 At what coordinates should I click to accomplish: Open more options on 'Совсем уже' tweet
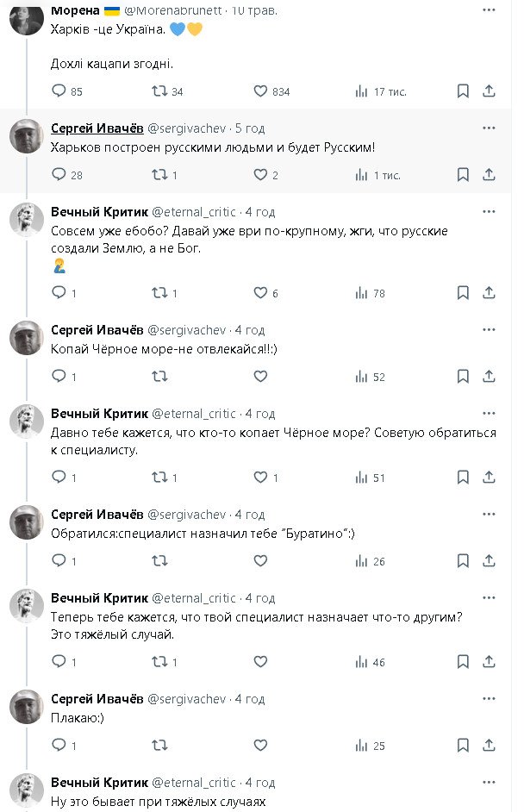(489, 211)
